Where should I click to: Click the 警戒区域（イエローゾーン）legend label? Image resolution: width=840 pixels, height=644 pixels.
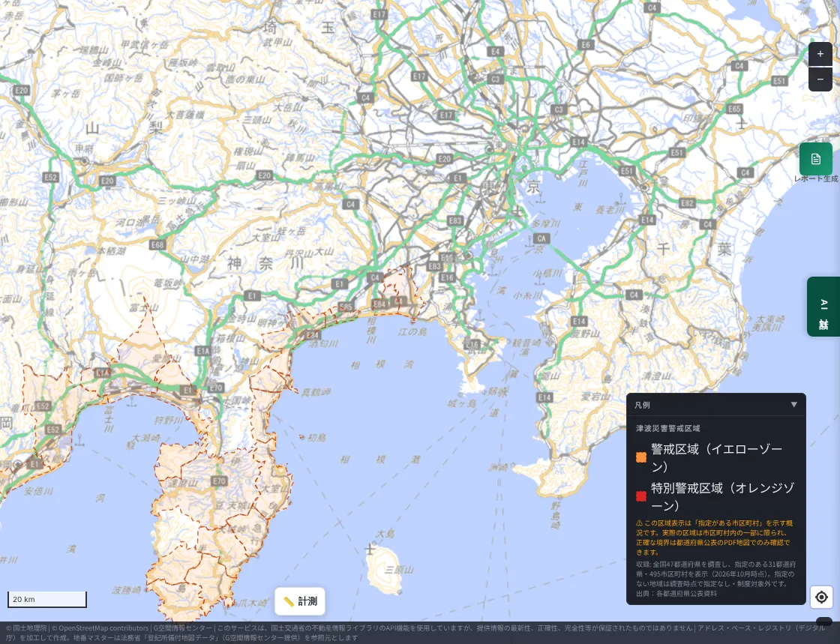717,458
